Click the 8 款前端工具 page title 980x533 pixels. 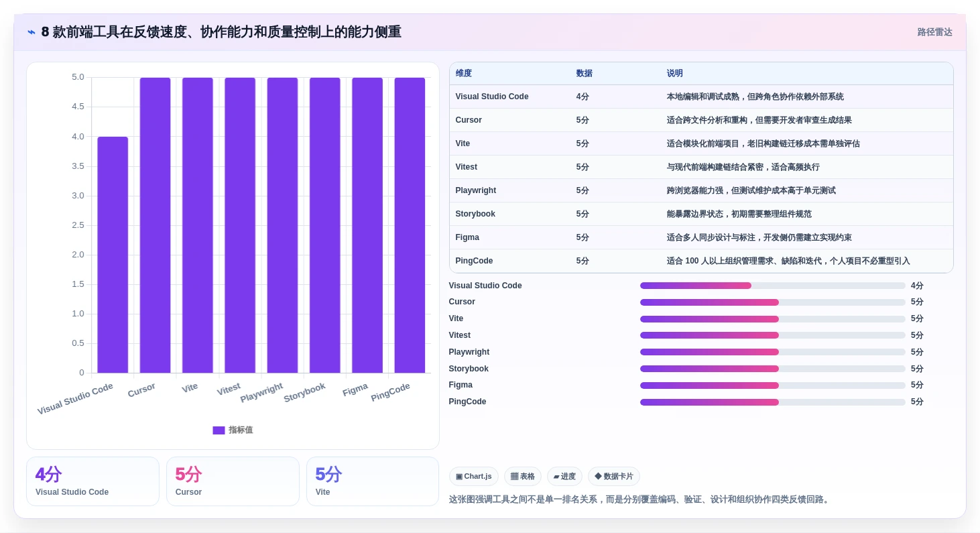[221, 32]
